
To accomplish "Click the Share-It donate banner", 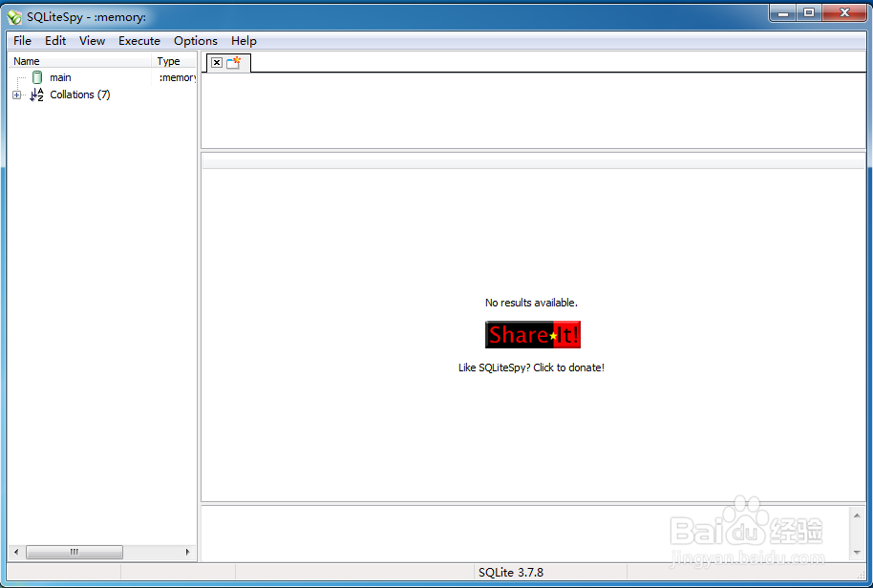I will point(533,334).
